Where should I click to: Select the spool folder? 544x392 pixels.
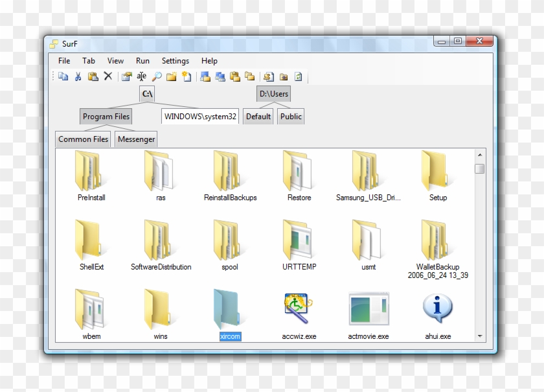pyautogui.click(x=230, y=246)
